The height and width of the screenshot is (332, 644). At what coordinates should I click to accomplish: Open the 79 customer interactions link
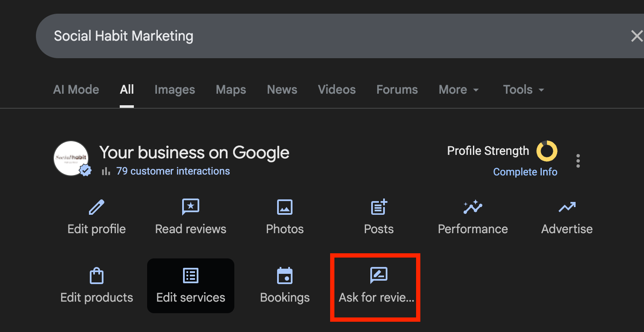173,171
